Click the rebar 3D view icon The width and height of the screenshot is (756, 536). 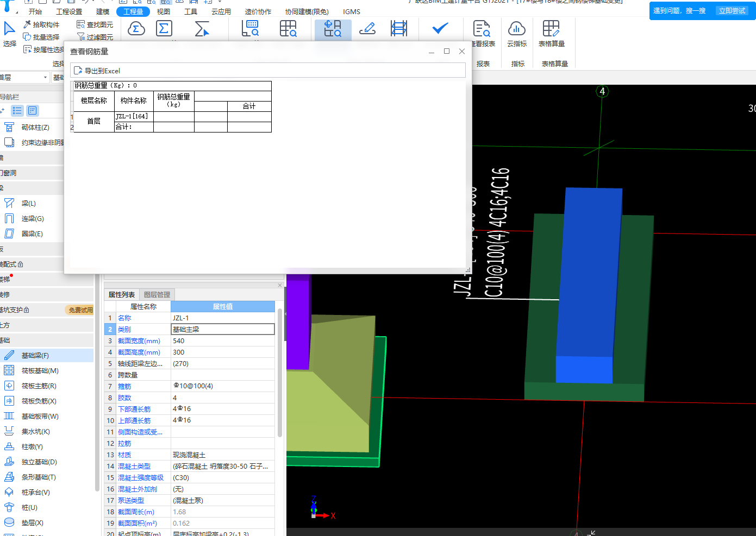399,29
